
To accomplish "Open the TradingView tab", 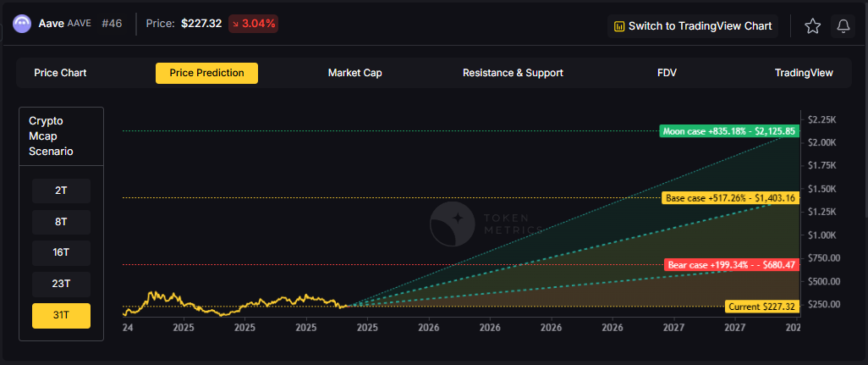I will pyautogui.click(x=804, y=73).
